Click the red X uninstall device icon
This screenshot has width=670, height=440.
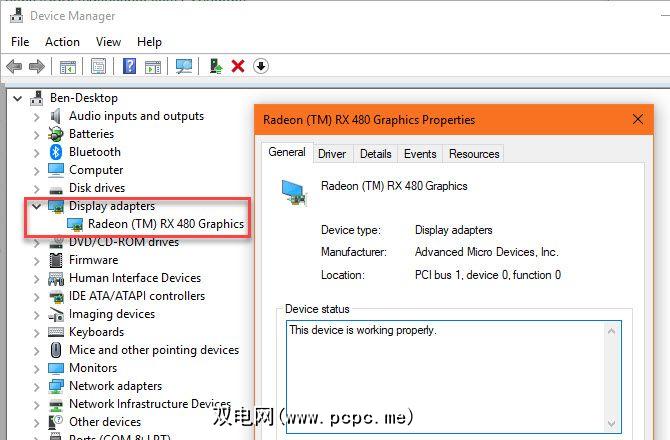[x=238, y=66]
